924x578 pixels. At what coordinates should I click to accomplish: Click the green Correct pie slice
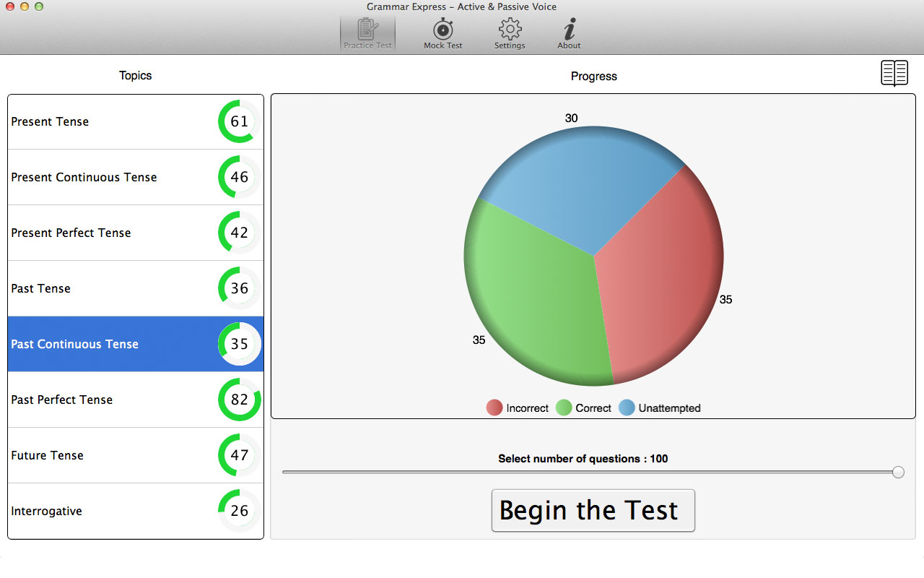534,303
